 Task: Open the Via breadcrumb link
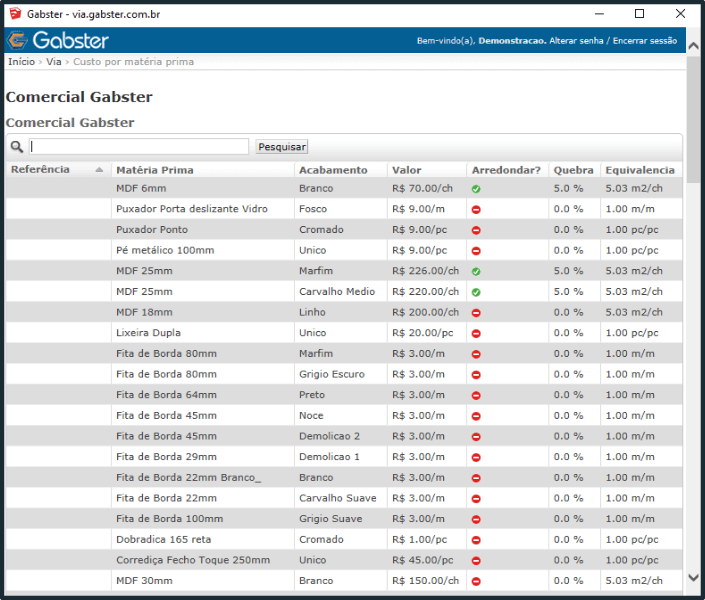point(54,62)
